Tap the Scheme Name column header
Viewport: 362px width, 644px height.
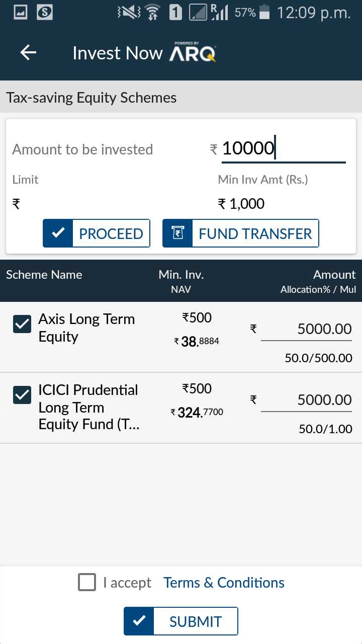point(44,275)
